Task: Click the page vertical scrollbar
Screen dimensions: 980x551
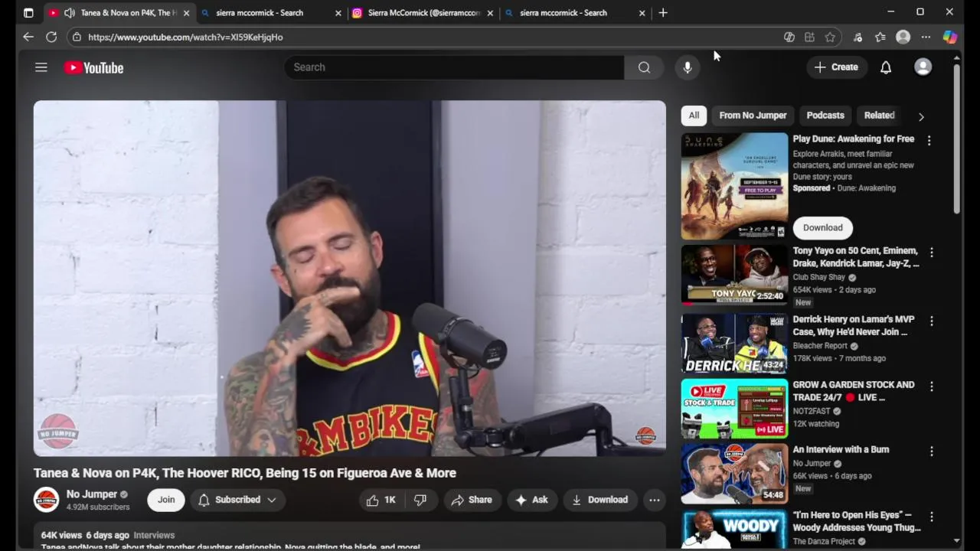Action: tap(956, 138)
